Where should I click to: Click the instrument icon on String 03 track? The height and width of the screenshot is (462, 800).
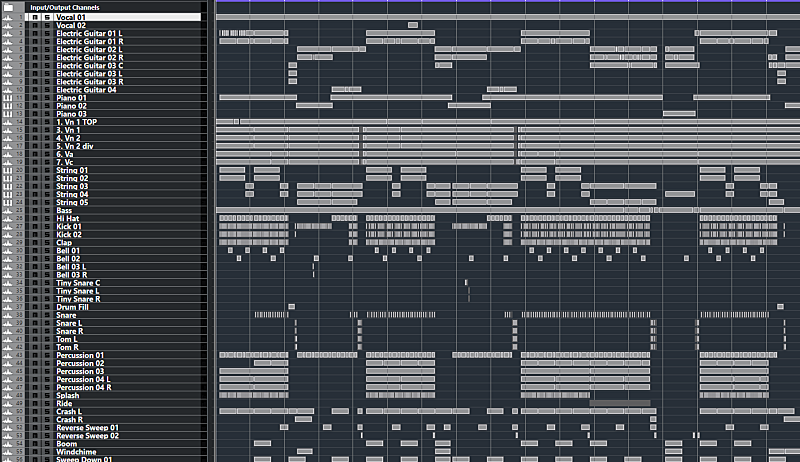pyautogui.click(x=9, y=186)
